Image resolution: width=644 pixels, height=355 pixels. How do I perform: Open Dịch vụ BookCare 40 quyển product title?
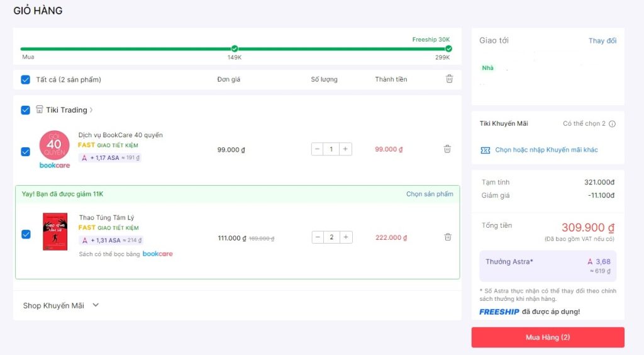[120, 135]
